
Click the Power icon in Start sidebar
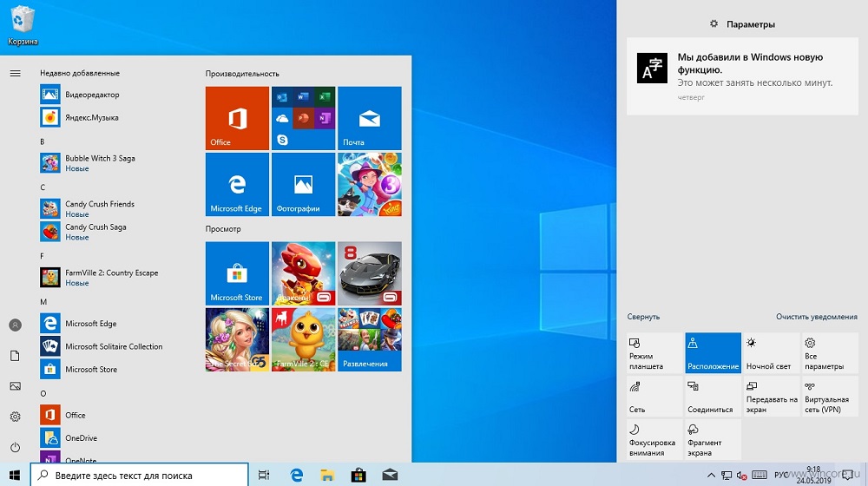tap(15, 447)
